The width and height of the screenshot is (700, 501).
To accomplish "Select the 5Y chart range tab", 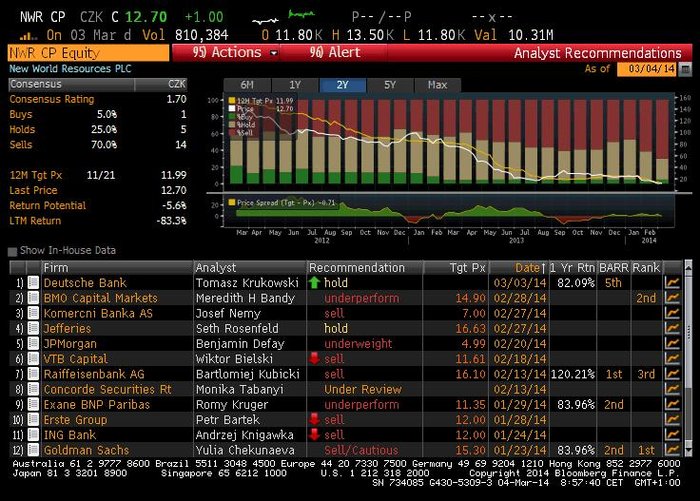I will 390,85.
